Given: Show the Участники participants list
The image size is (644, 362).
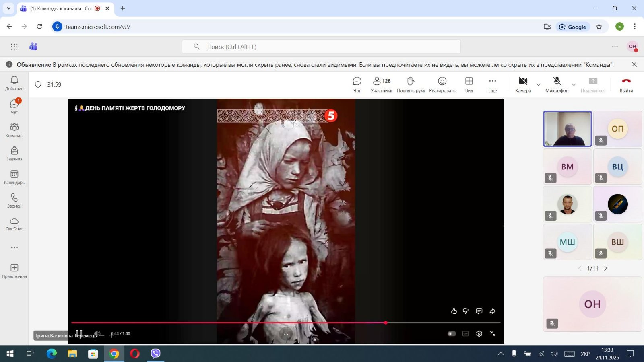Looking at the screenshot, I should [381, 84].
